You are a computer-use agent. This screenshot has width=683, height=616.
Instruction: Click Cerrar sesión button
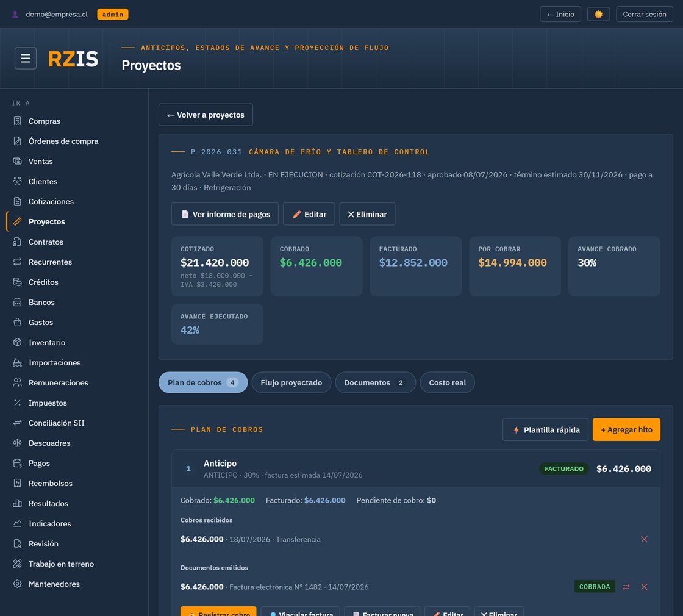tap(644, 15)
